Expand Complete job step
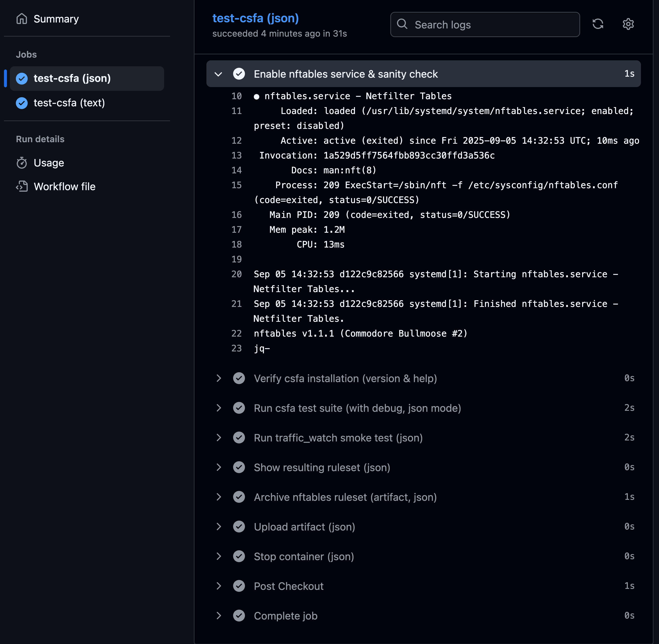Image resolution: width=659 pixels, height=644 pixels. (x=219, y=616)
